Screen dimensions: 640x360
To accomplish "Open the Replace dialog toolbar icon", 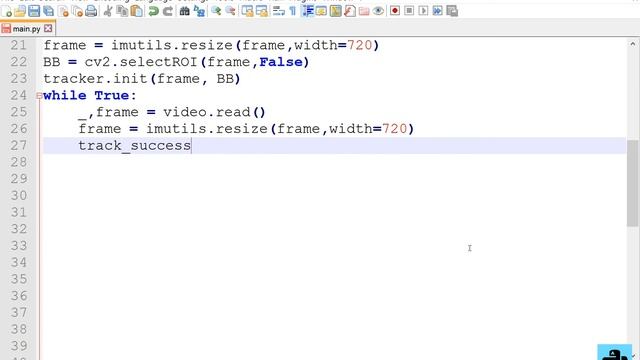I will (199, 11).
